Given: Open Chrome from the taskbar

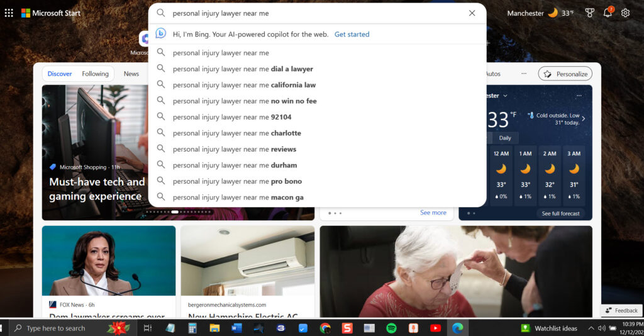Looking at the screenshot, I should (x=325, y=328).
